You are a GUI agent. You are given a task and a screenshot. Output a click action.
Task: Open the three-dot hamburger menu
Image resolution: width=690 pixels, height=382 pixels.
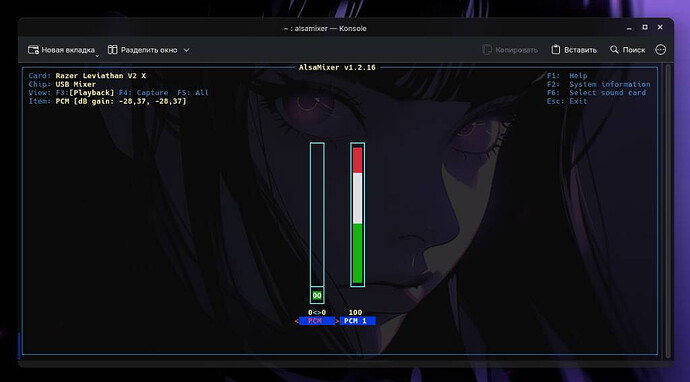(x=661, y=50)
